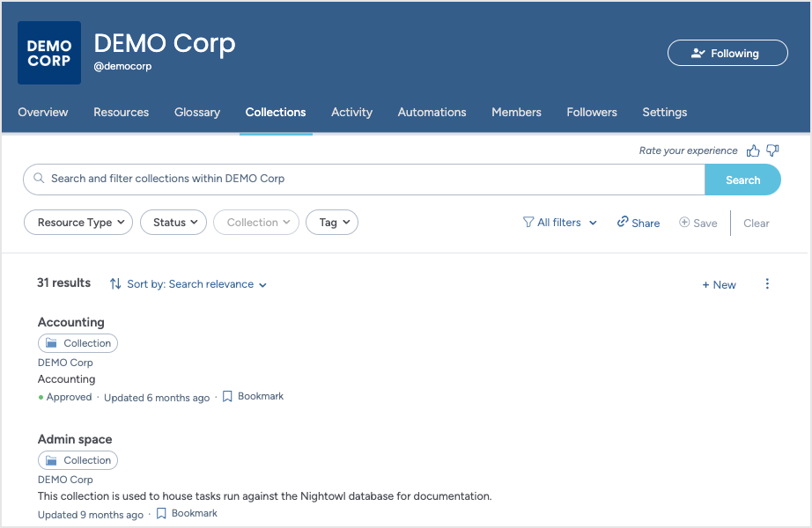This screenshot has height=528, width=812.
Task: Click 'Updated 9 months ago' text
Action: pos(91,515)
